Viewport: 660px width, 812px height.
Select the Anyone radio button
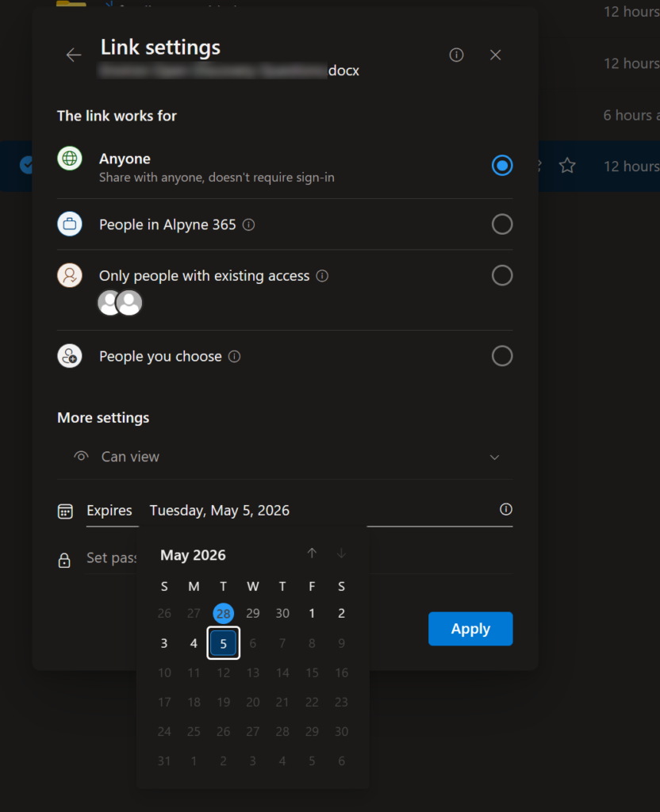click(x=502, y=166)
